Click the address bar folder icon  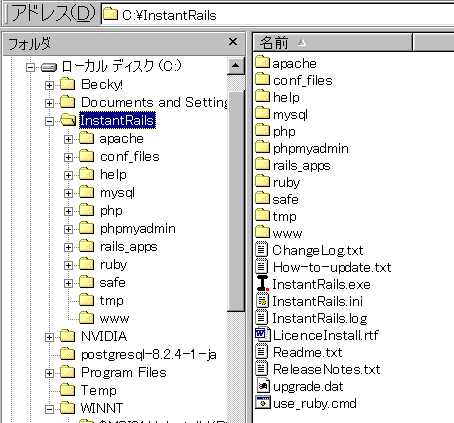(110, 14)
